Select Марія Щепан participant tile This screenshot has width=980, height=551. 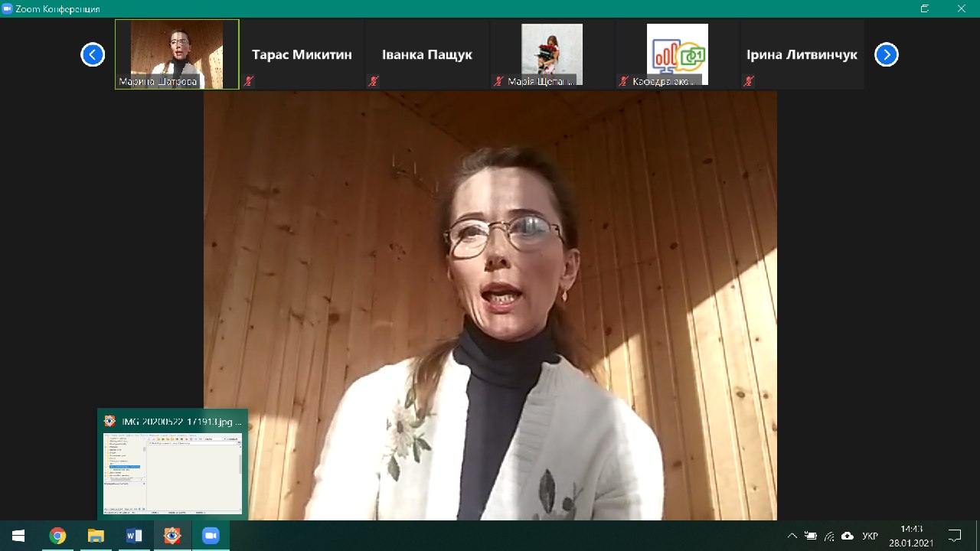(552, 54)
